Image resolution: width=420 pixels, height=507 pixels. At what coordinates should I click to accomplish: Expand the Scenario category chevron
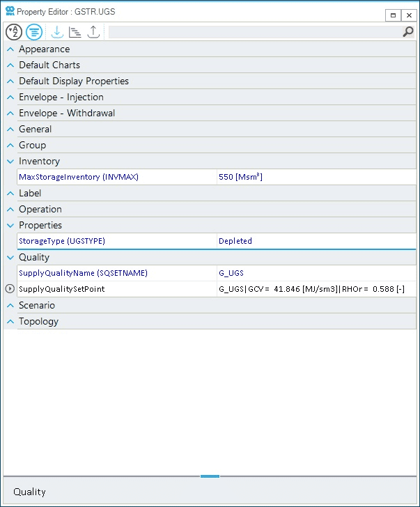(x=10, y=305)
